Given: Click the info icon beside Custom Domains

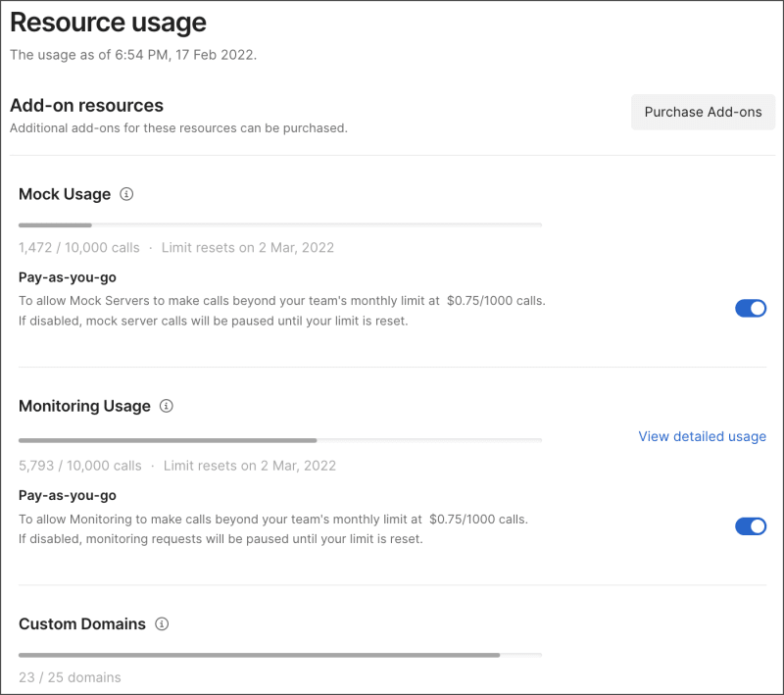Looking at the screenshot, I should pyautogui.click(x=163, y=623).
